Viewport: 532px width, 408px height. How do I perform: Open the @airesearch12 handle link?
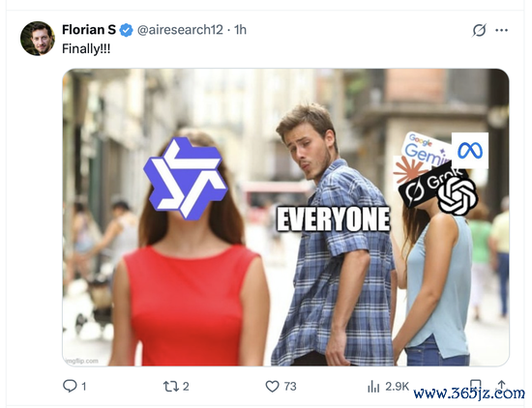click(180, 30)
